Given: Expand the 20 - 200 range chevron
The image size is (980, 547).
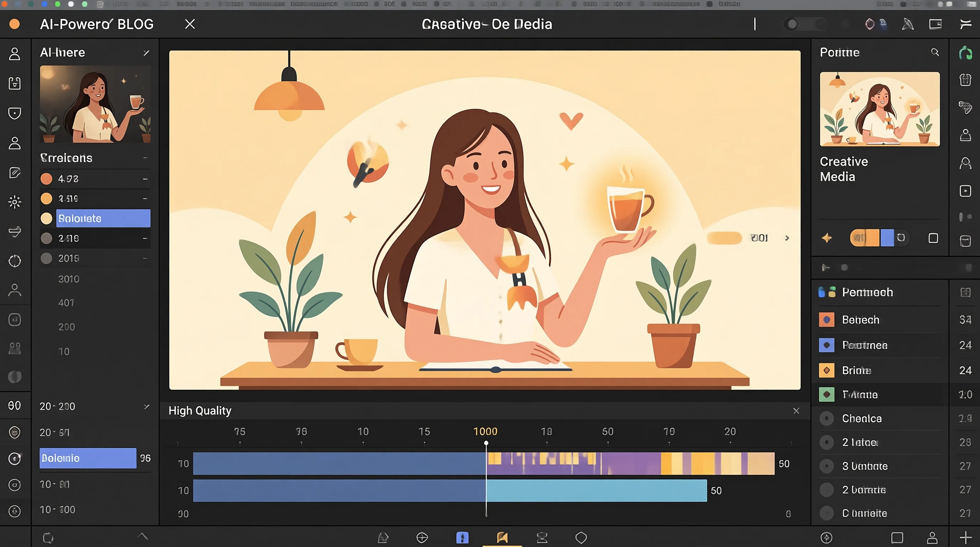Looking at the screenshot, I should (x=146, y=406).
